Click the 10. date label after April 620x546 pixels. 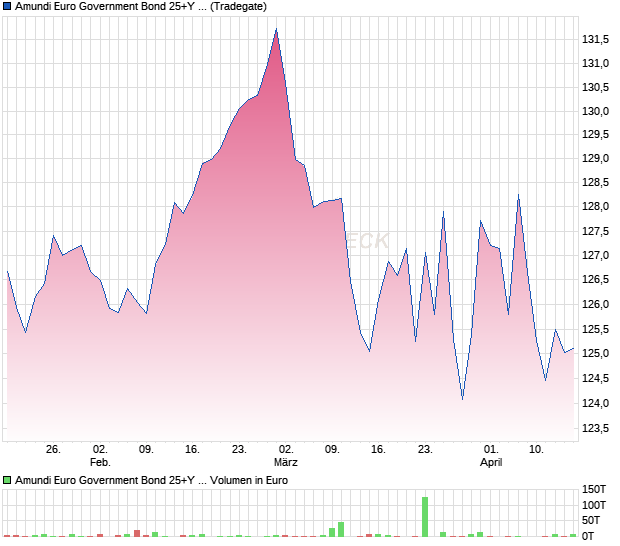pos(536,450)
